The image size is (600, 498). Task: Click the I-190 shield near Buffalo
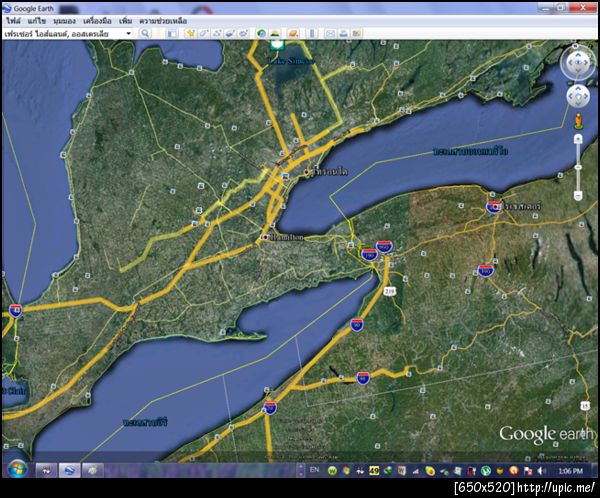click(x=369, y=255)
